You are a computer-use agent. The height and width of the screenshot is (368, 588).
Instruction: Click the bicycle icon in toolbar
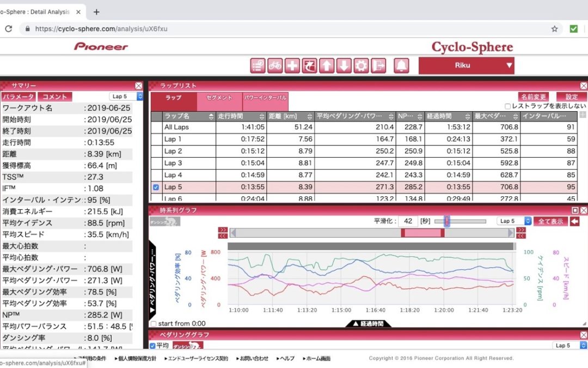[275, 66]
